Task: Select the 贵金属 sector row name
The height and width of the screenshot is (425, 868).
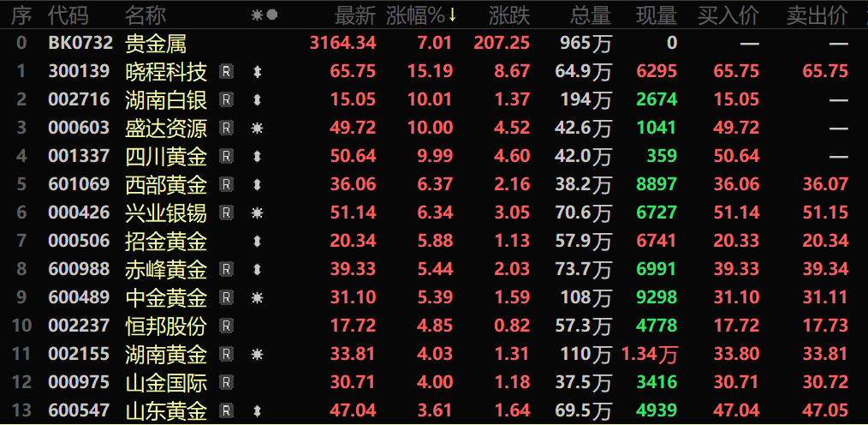Action: pyautogui.click(x=156, y=43)
